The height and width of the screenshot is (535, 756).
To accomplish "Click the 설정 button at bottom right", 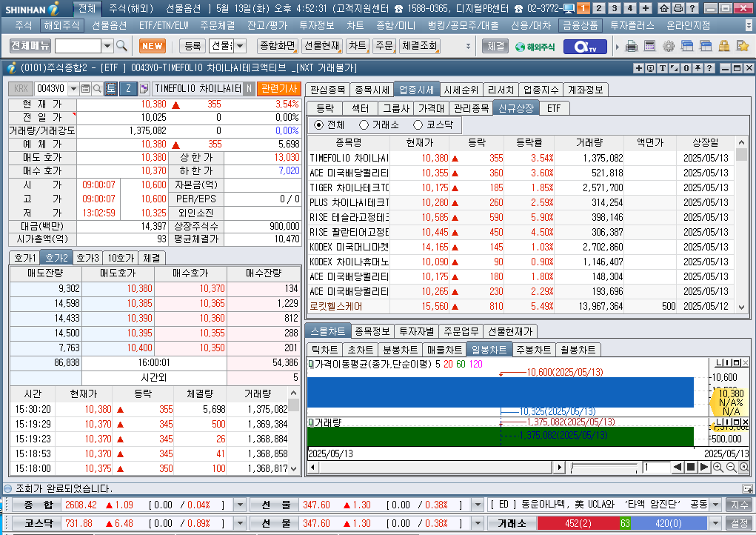I will point(739,523).
